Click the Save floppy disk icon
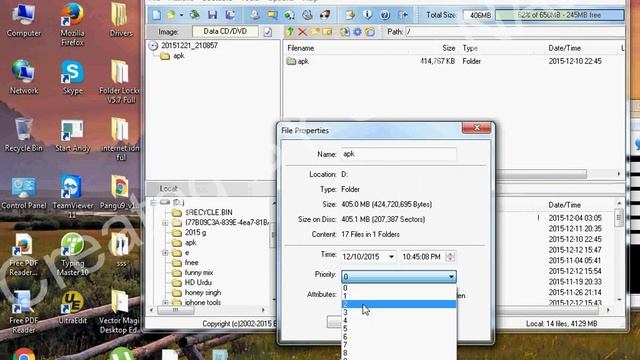The width and height of the screenshot is (640, 360). click(212, 15)
